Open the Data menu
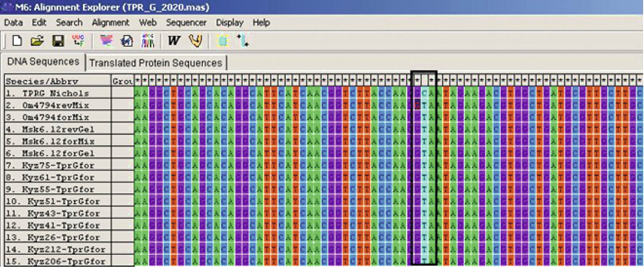The height and width of the screenshot is (267, 644). 13,22
